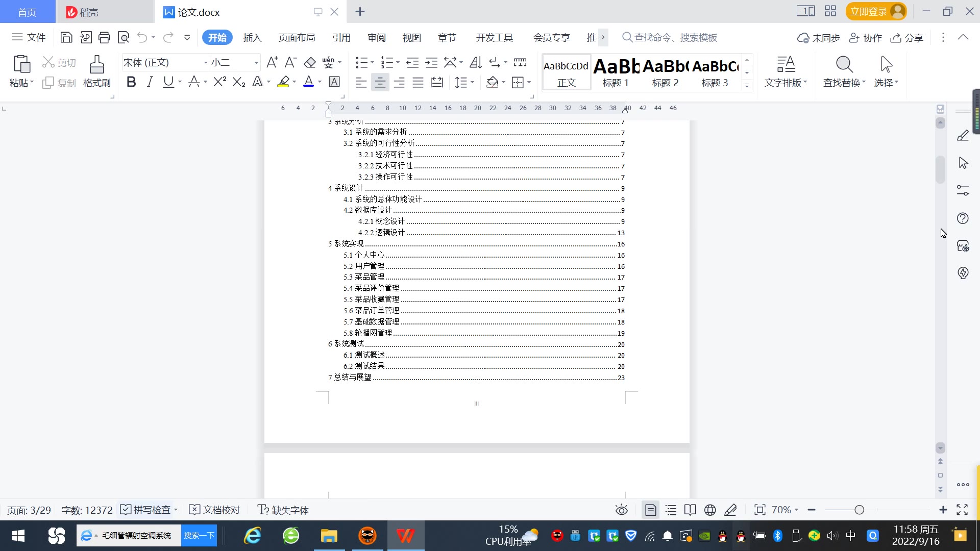Select Justify alignment
This screenshot has width=980, height=551.
pos(418,82)
